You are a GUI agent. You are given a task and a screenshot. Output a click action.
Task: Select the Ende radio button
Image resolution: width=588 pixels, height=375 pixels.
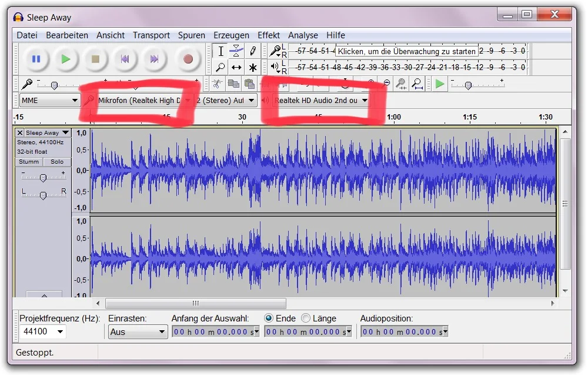269,318
